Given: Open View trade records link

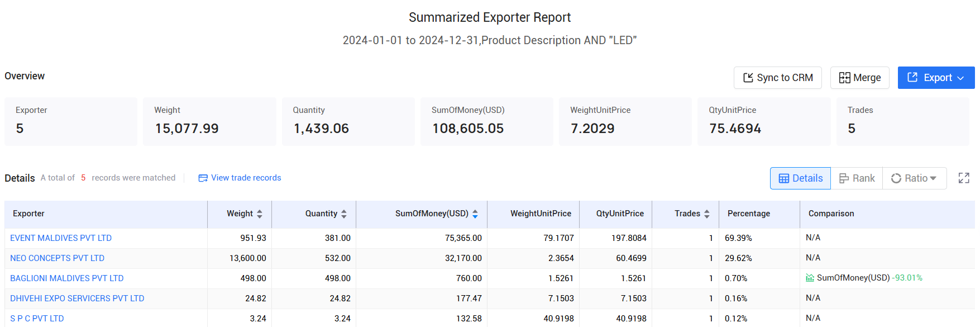Looking at the screenshot, I should (x=246, y=178).
